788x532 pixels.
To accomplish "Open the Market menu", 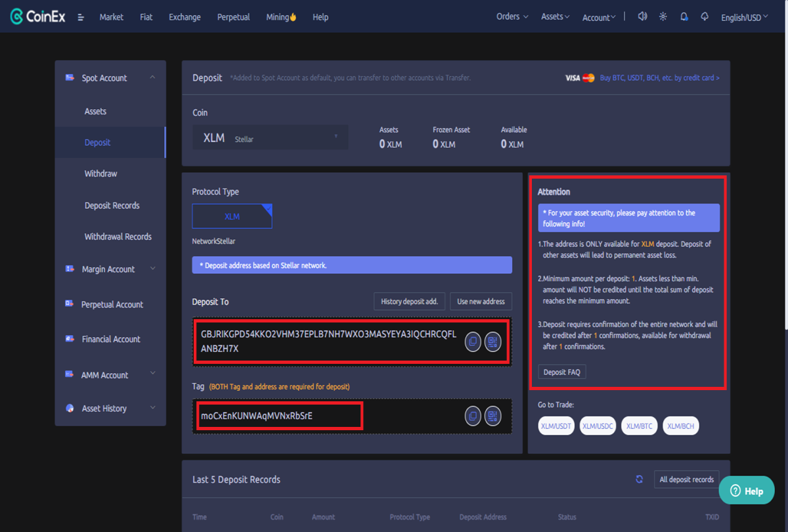I will [x=111, y=17].
